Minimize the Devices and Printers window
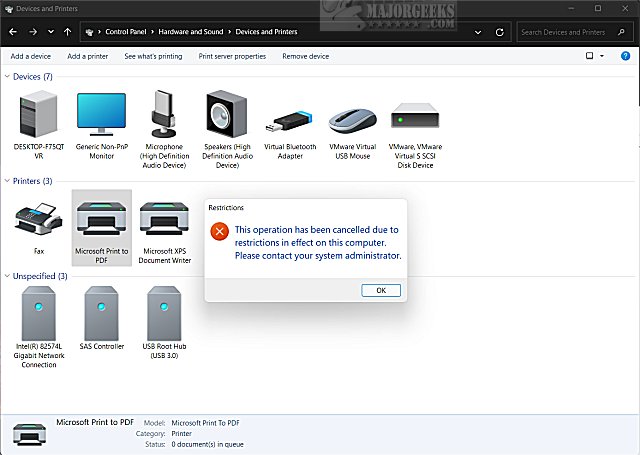Image resolution: width=640 pixels, height=455 pixels. coord(571,8)
